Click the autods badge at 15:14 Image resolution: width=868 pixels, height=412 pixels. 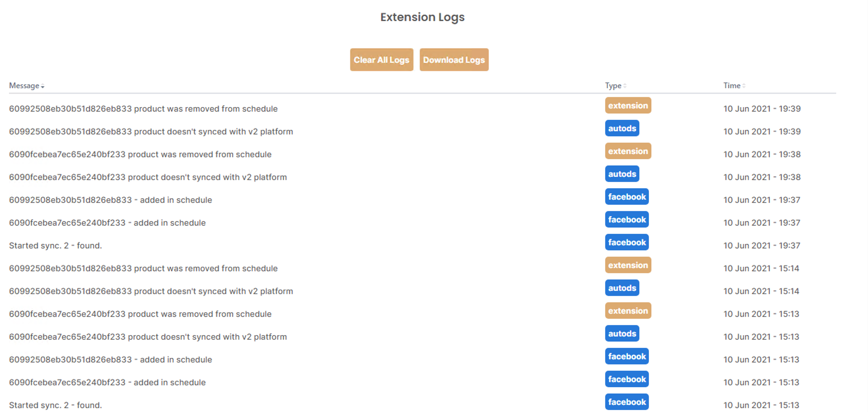click(622, 288)
